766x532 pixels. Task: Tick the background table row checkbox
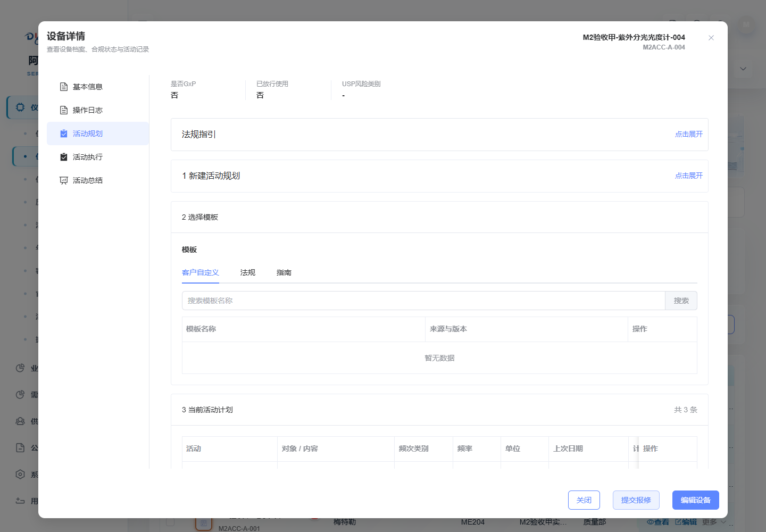tap(170, 522)
